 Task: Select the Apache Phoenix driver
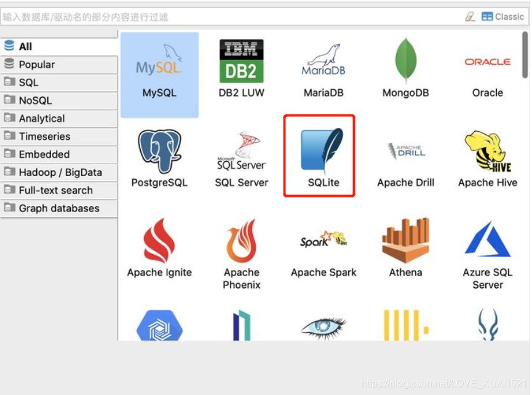(241, 254)
